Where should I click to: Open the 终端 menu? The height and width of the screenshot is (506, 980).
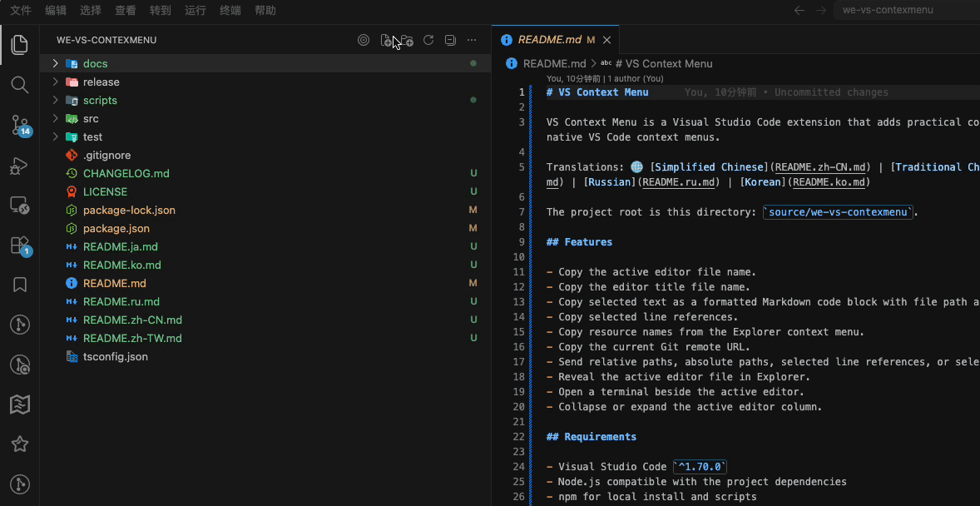(230, 10)
